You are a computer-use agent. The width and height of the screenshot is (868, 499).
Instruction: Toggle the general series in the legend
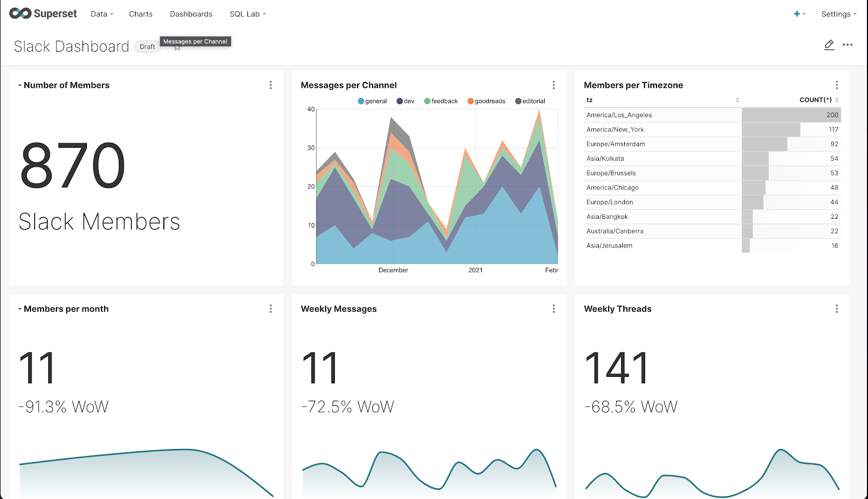tap(372, 100)
